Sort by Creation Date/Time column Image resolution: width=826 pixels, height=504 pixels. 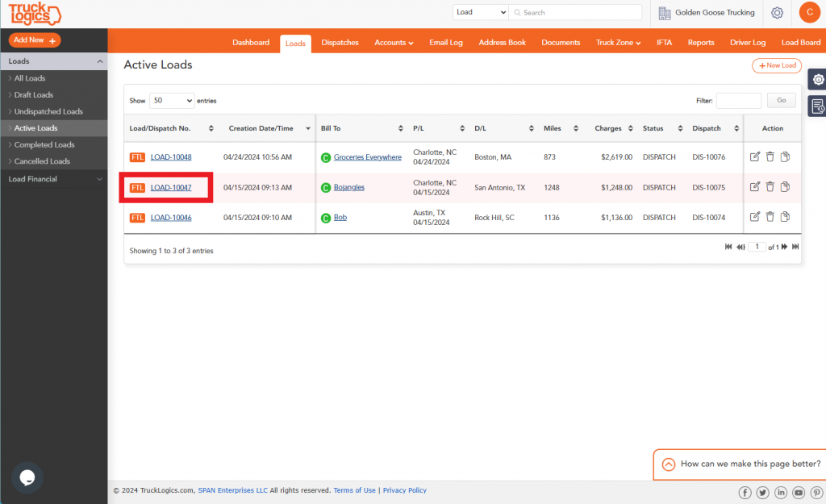[269, 128]
